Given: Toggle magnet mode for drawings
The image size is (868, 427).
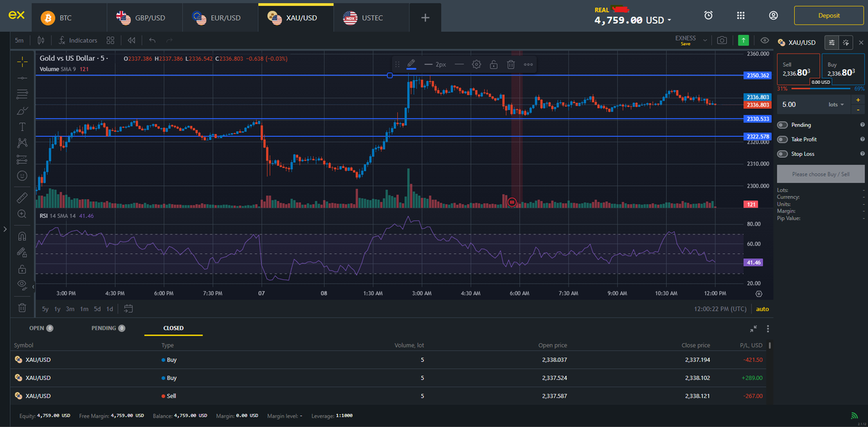Looking at the screenshot, I should click(22, 236).
